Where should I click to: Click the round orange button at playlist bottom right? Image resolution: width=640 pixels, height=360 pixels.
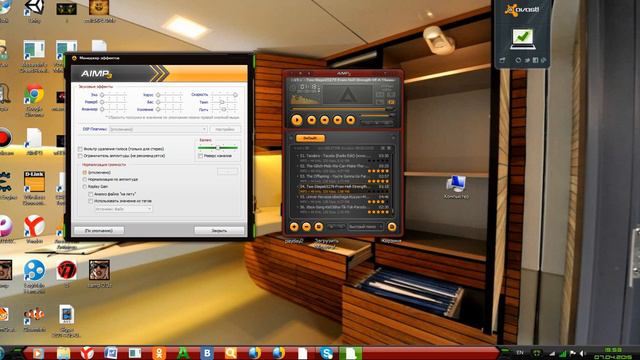point(391,227)
